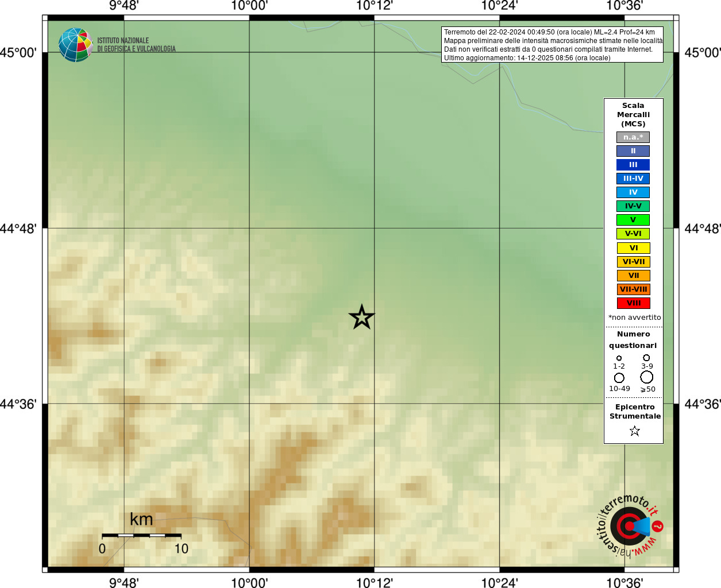Click the top 9°48' longitude label
The width and height of the screenshot is (721, 588).
pos(124,6)
